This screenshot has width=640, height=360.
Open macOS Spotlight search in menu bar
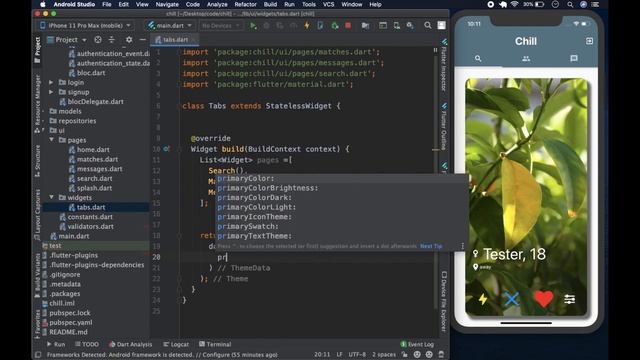click(x=570, y=4)
